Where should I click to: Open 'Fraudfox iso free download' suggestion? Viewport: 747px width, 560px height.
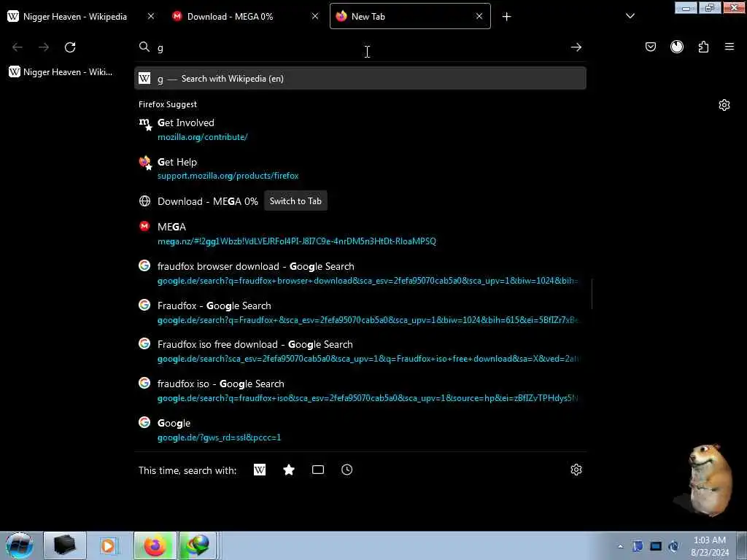360,351
